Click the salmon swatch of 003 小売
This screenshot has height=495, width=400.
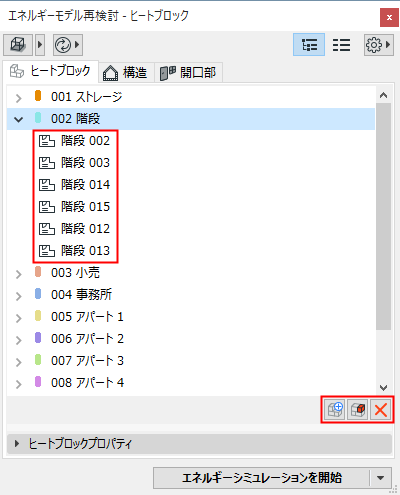pyautogui.click(x=38, y=272)
